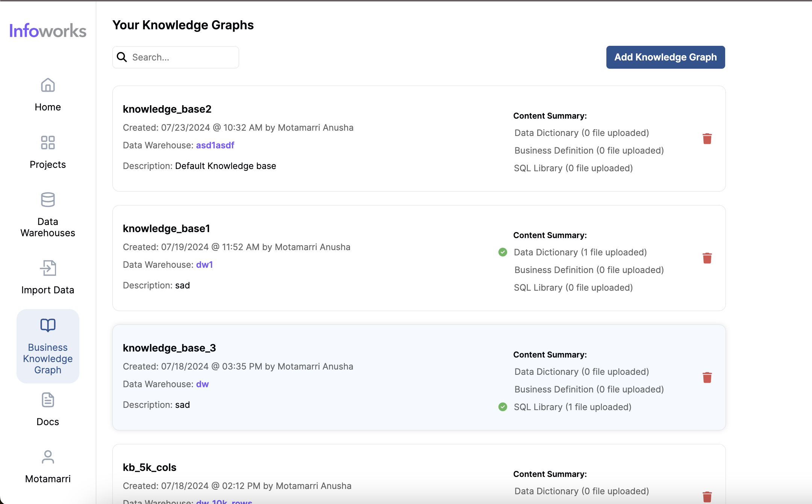Open Docs via the document icon
The image size is (812, 504).
[48, 400]
